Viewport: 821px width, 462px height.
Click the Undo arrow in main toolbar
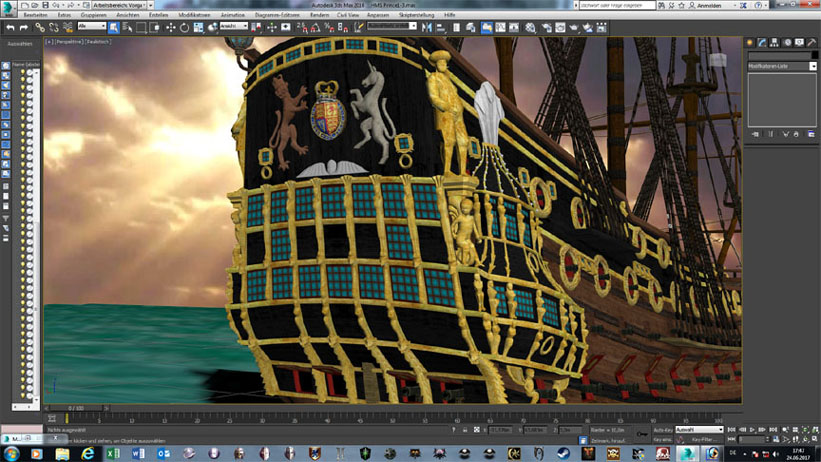[10, 27]
